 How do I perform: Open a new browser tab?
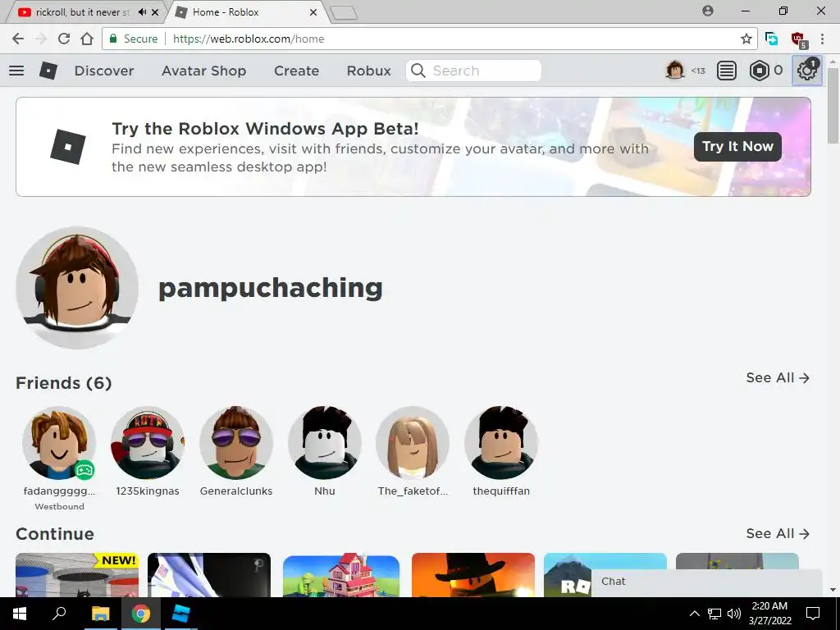pyautogui.click(x=344, y=13)
